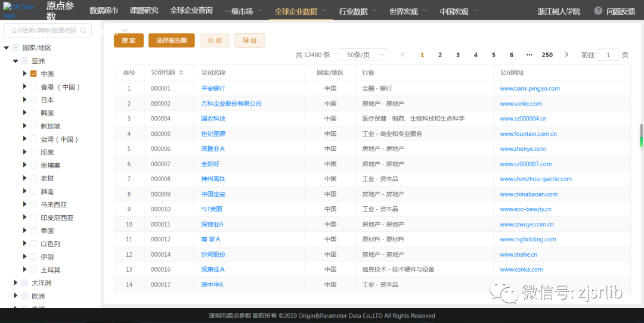
Task: Check the 欧洲 checkbox
Action: [x=24, y=296]
